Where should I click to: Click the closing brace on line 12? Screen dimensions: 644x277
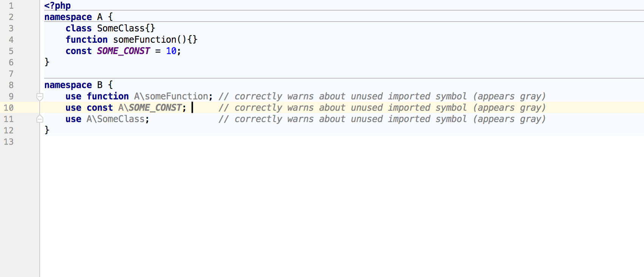[47, 130]
